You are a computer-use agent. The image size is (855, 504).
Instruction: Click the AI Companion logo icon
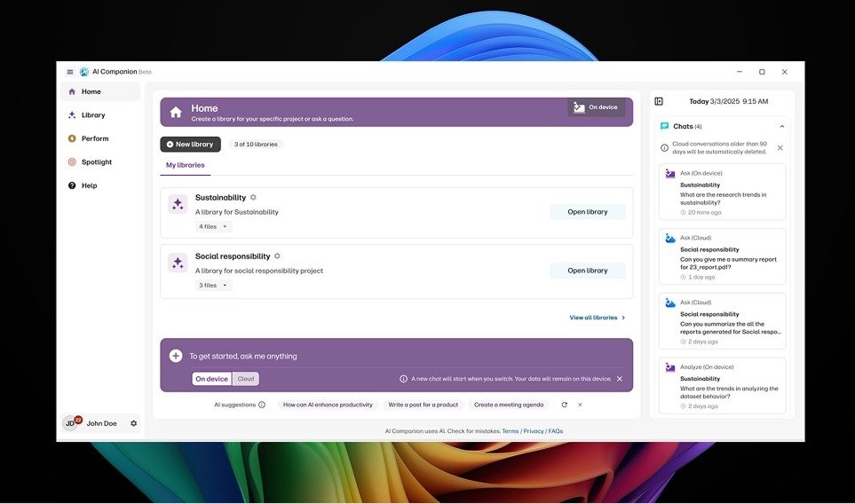click(x=84, y=72)
